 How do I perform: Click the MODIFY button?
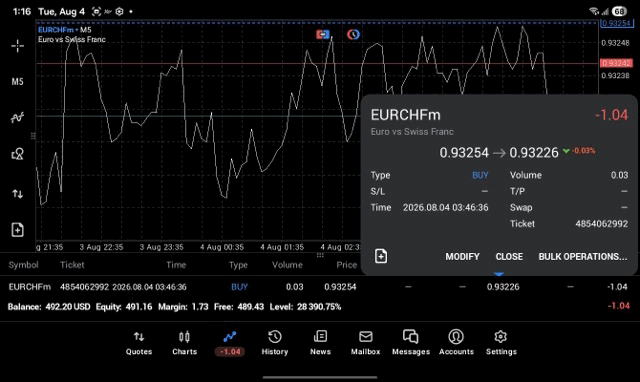[462, 257]
